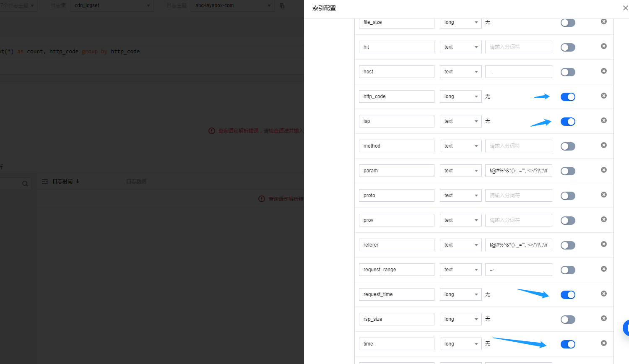This screenshot has width=629, height=364.
Task: Click the search magnifier icon in background page
Action: (x=25, y=184)
